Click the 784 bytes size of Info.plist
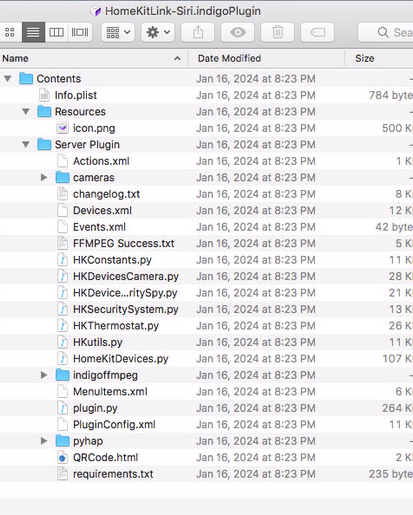This screenshot has width=413, height=515. (x=391, y=95)
